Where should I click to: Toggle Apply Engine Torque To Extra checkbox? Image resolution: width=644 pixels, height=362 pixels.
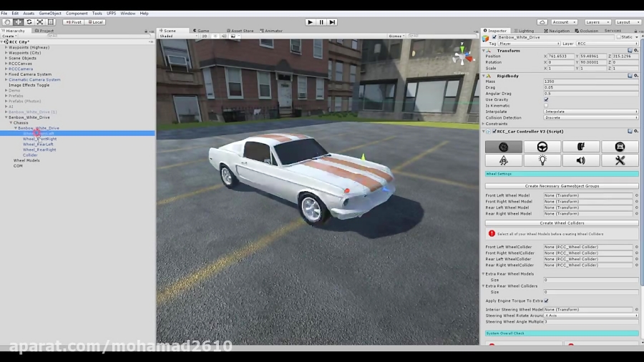[x=546, y=301]
